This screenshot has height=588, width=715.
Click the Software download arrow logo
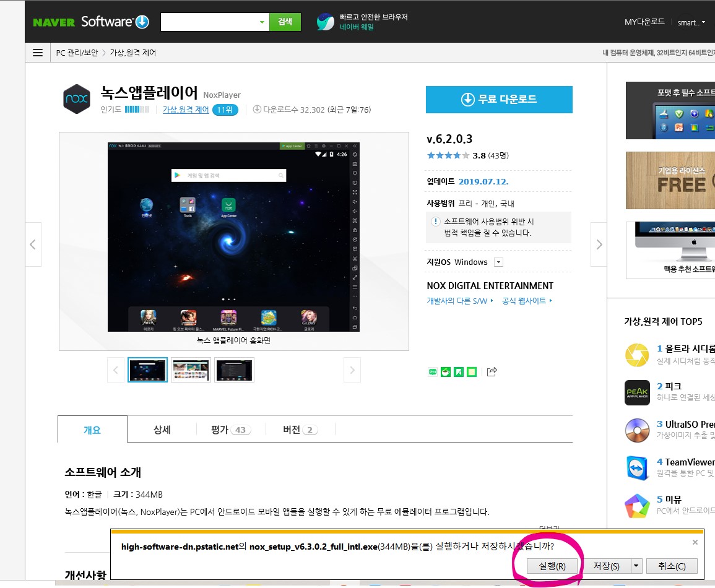[142, 22]
